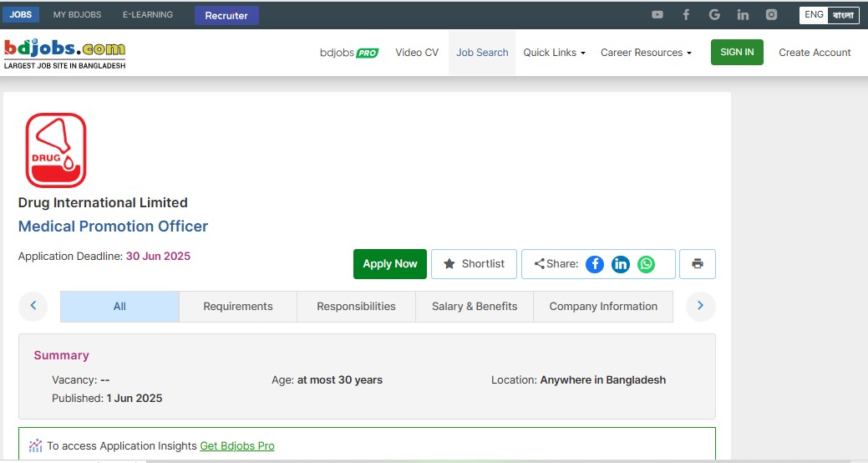Viewport: 868px width, 463px height.
Task: Open the Video CV page
Action: coord(417,53)
